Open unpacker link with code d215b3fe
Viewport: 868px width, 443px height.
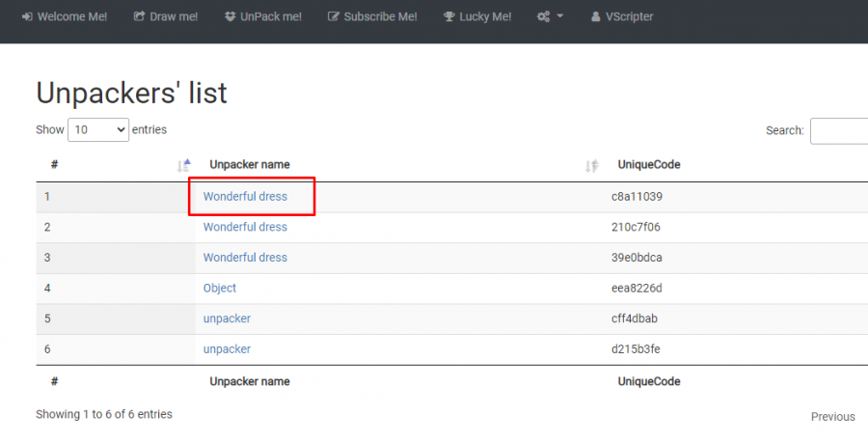pos(227,349)
